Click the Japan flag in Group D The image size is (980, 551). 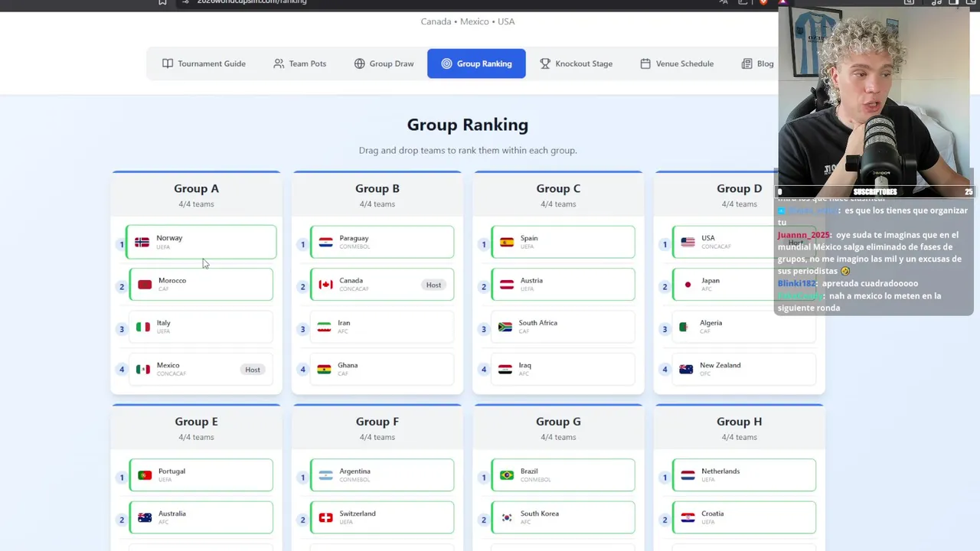point(688,285)
